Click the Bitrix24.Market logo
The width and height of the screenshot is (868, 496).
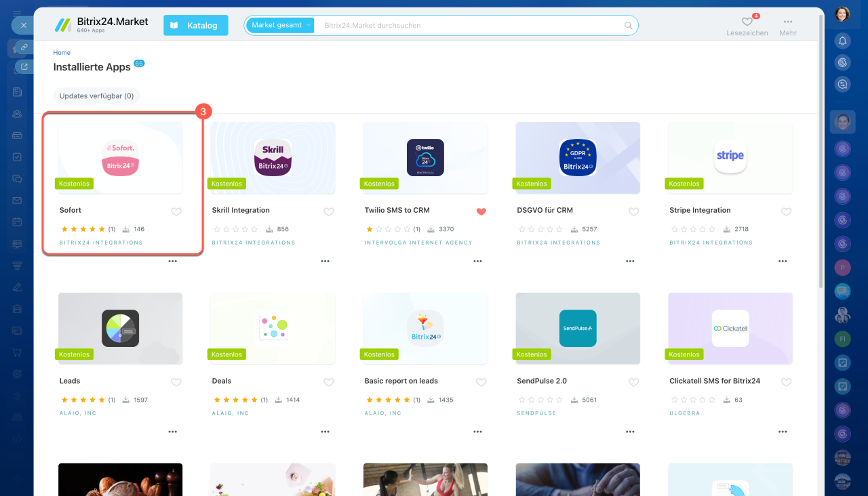coord(101,25)
